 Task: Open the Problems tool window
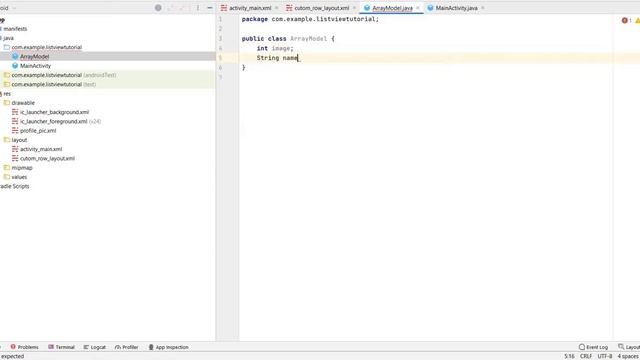(x=24, y=347)
